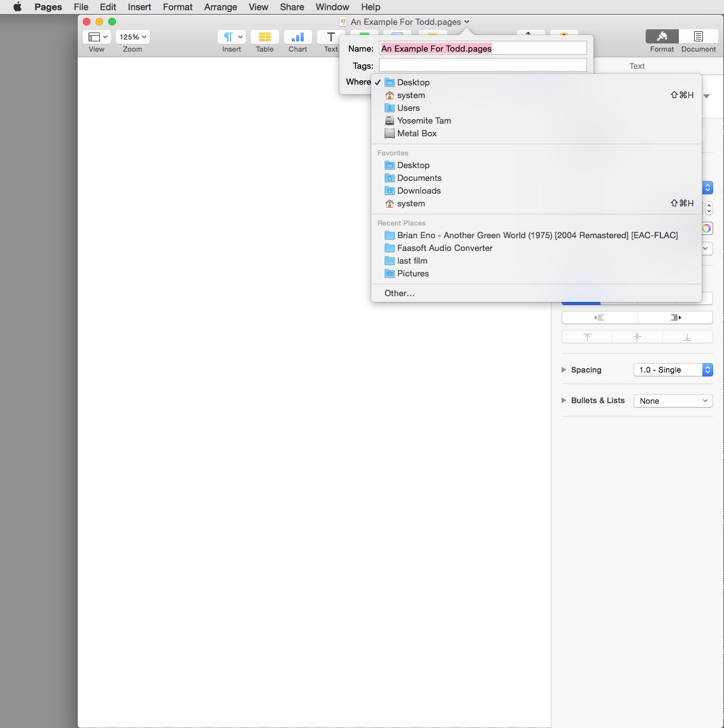This screenshot has height=728, width=724.
Task: Open the text color wheel picker
Action: 706,228
